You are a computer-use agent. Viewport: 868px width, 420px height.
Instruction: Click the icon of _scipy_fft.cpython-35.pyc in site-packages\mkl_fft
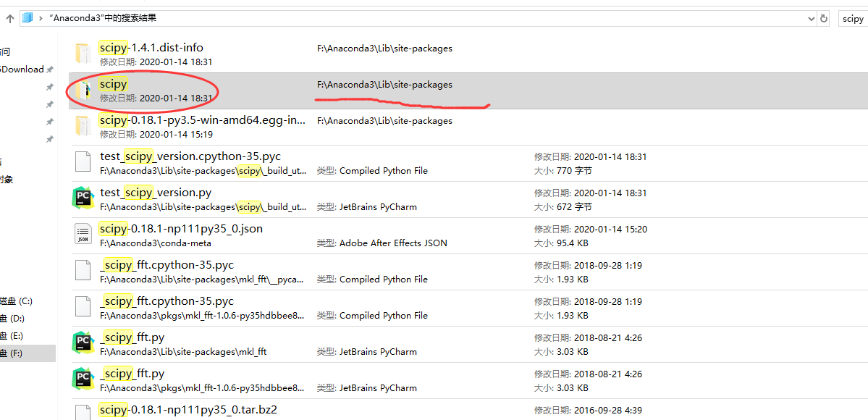83,270
